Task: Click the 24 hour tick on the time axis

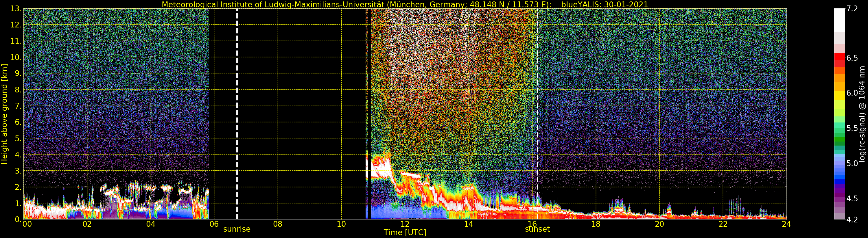Action: pyautogui.click(x=786, y=224)
